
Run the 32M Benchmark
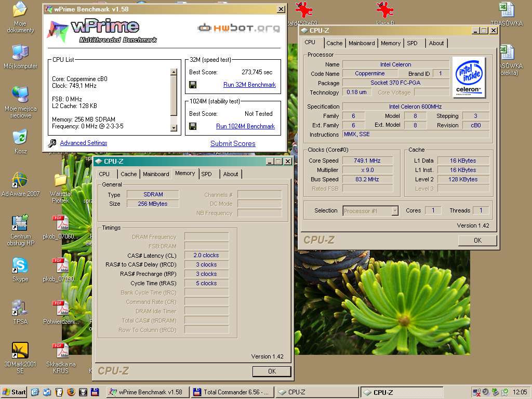pyautogui.click(x=249, y=85)
